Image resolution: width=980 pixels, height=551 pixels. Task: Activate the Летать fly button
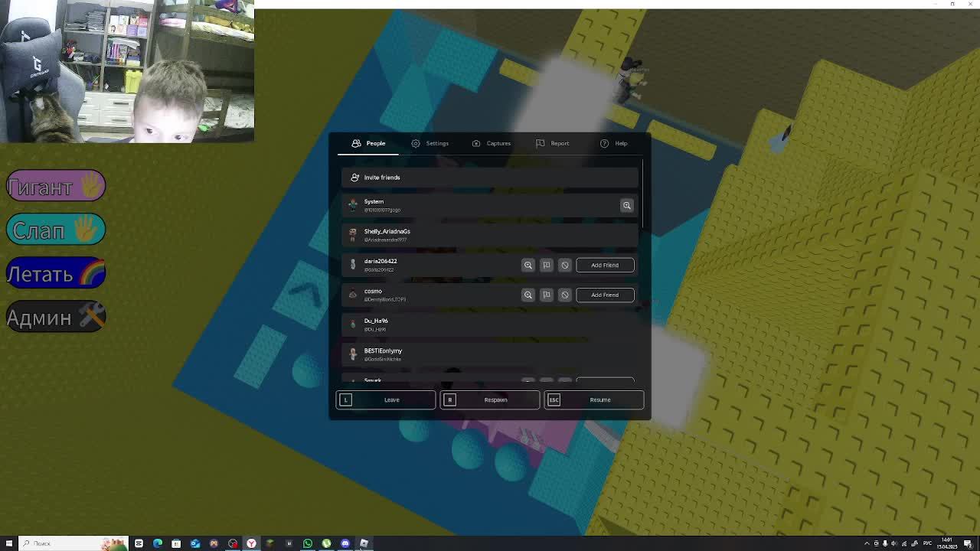[56, 273]
